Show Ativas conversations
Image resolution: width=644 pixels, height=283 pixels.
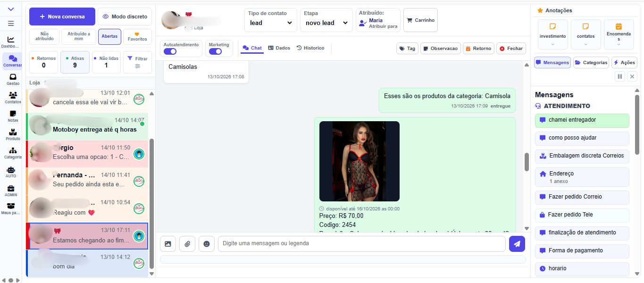tap(75, 62)
